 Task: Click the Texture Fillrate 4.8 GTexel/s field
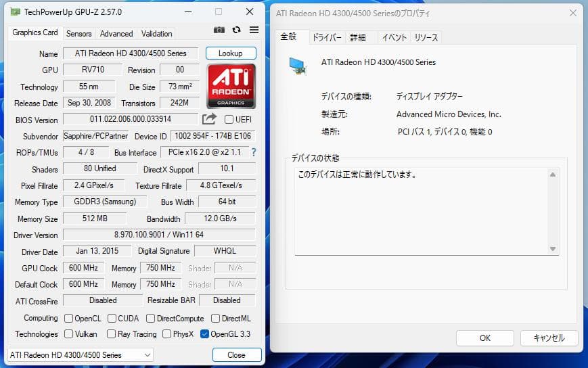click(221, 185)
